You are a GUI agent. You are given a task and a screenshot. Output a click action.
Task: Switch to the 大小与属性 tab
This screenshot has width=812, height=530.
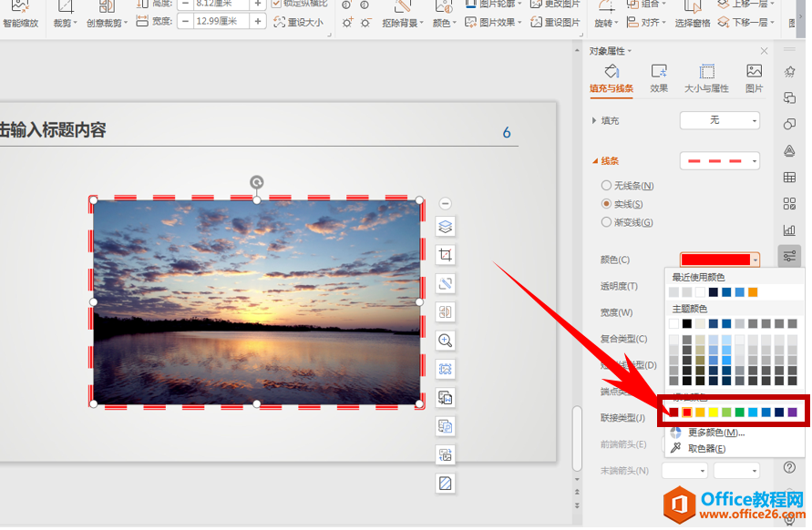point(706,78)
